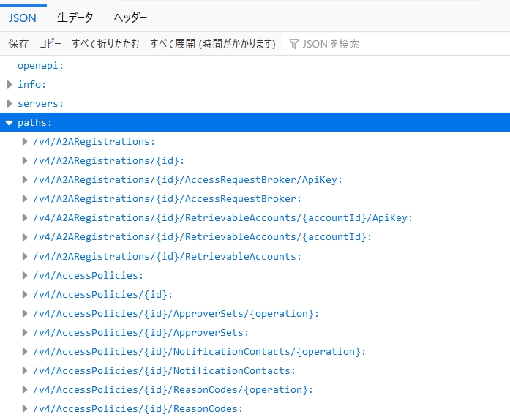Select /v4/AccessPolicies/{id}/ApproverSets row

pos(255,333)
